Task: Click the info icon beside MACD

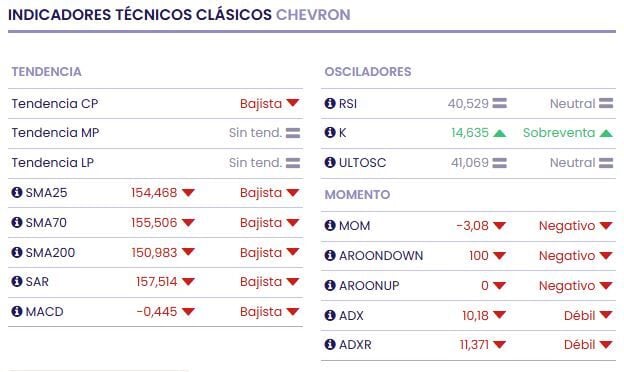Action: (17, 312)
